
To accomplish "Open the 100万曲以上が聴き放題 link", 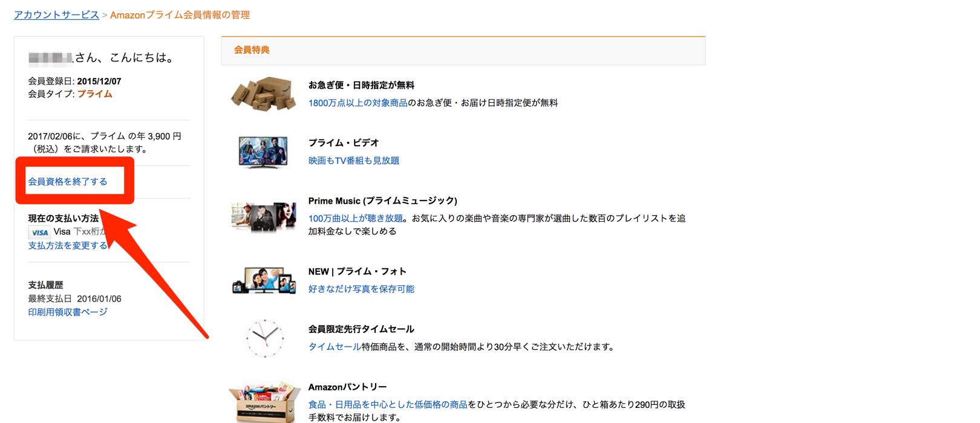I will pyautogui.click(x=356, y=218).
